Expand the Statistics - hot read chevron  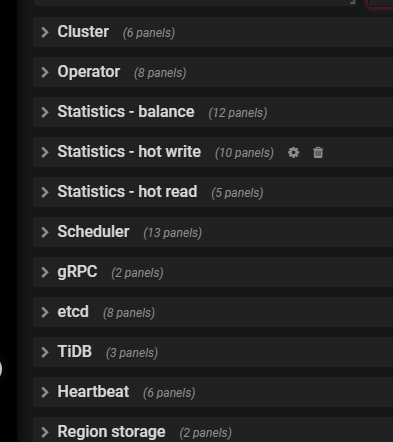point(45,192)
